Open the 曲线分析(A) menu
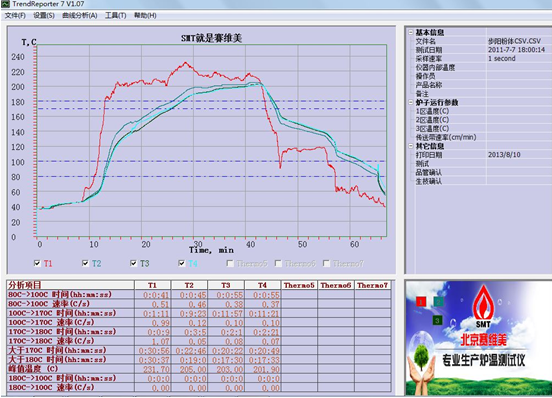This screenshot has width=552, height=398. point(80,15)
